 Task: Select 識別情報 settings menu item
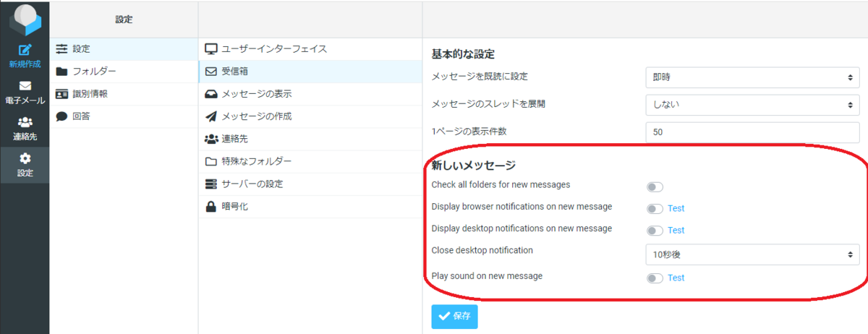tap(124, 94)
